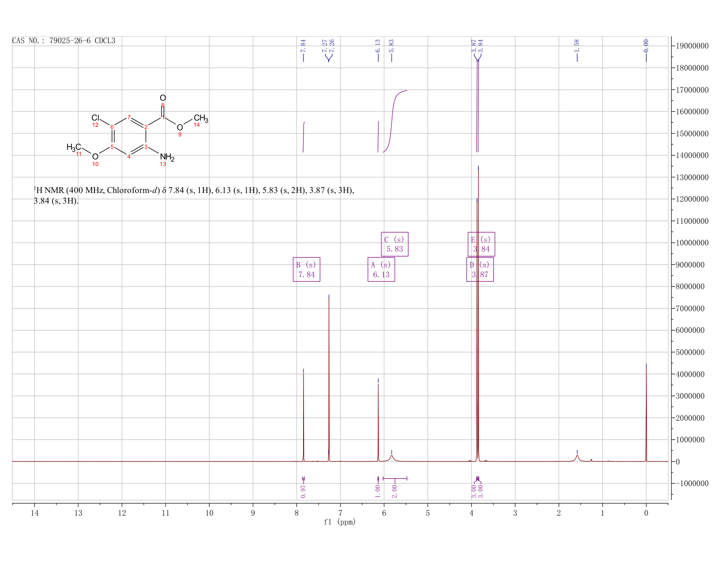
Task: Click the NH2 group in the structure
Action: [167, 157]
